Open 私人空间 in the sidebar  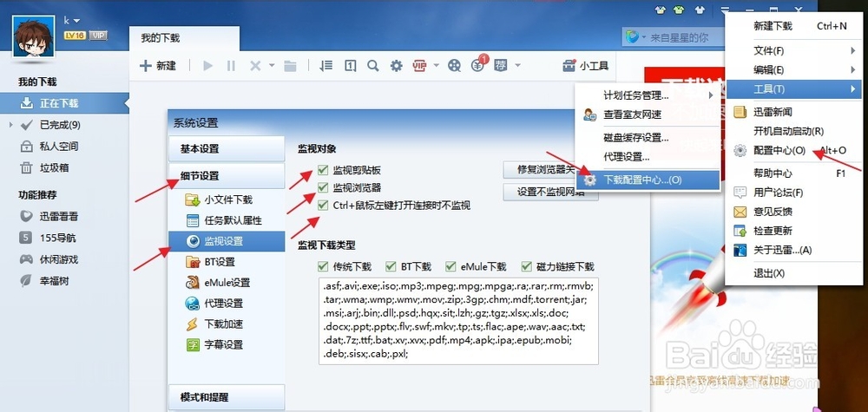pos(59,147)
